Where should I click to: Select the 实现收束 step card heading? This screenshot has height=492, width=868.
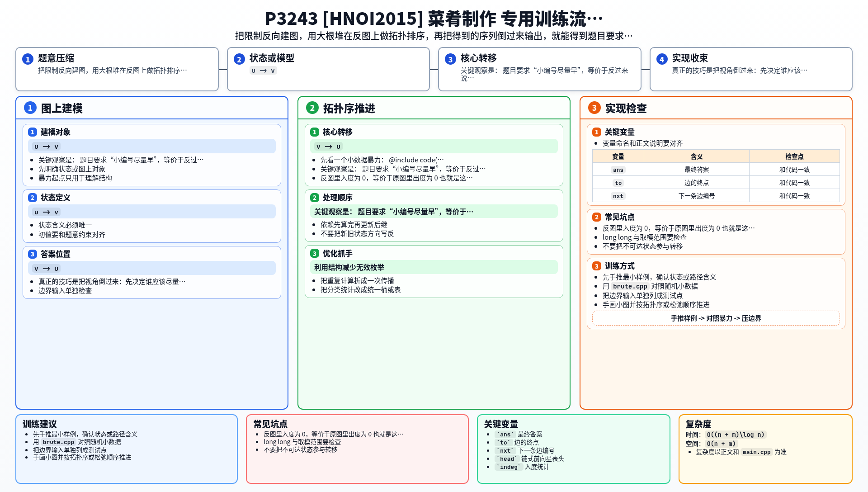(x=689, y=58)
